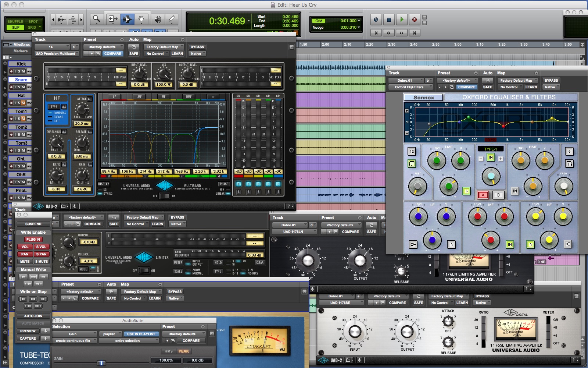Screen dimensions: 588x368
Task: Click SUSPEND in automation window
Action: click(33, 224)
